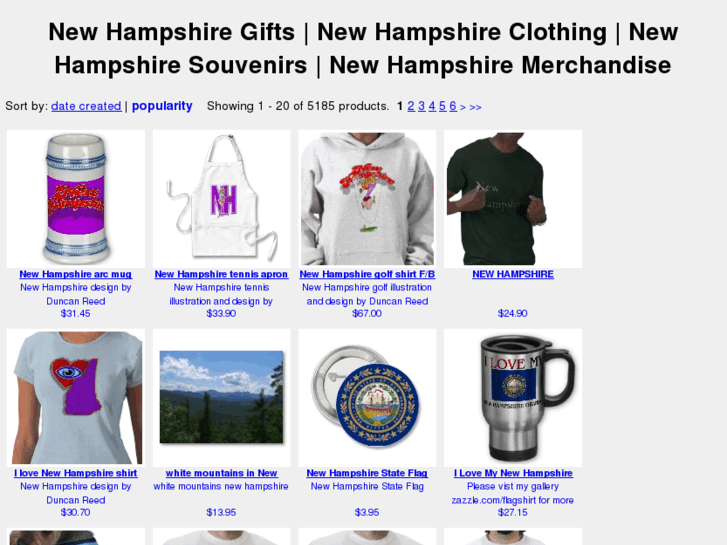
Task: Sort products by popularity
Action: click(x=162, y=106)
